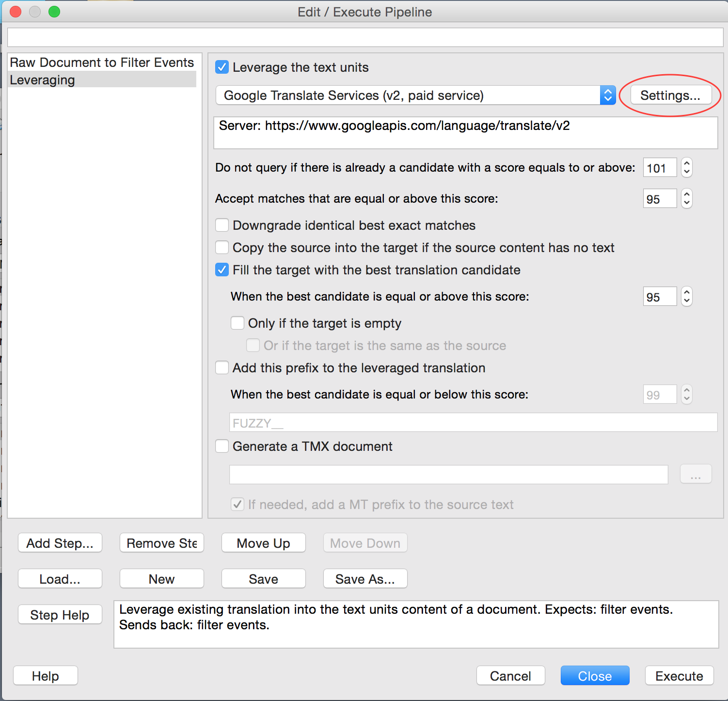Enable Downgrade identical best exact matches
This screenshot has width=728, height=701.
[x=222, y=225]
